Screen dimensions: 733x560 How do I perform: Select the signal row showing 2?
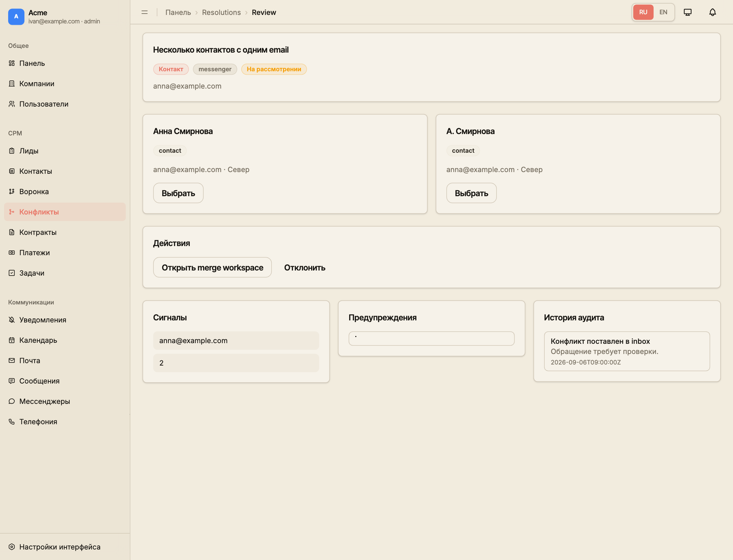(236, 363)
